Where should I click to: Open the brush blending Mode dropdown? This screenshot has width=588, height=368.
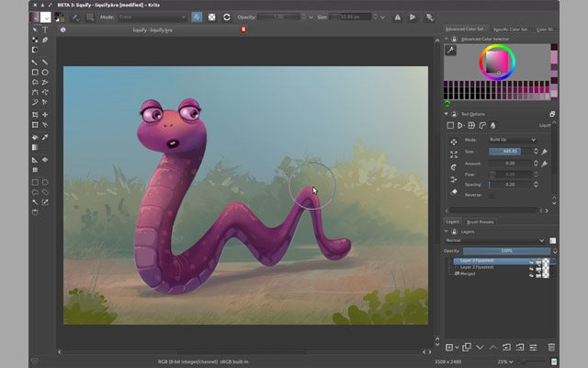coord(153,17)
